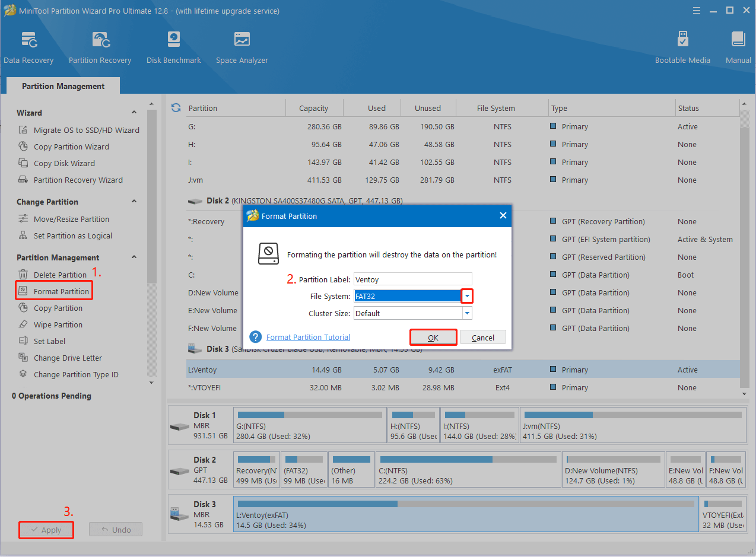Image resolution: width=756 pixels, height=557 pixels.
Task: Select J:vm(NTFS) block in disk map
Action: (633, 425)
